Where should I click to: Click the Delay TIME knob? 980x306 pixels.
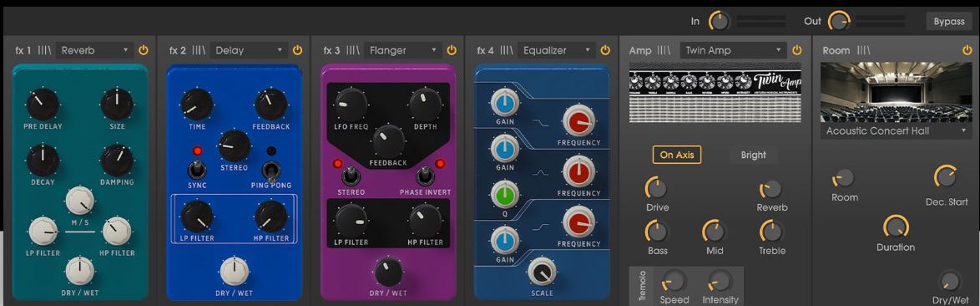pyautogui.click(x=197, y=105)
